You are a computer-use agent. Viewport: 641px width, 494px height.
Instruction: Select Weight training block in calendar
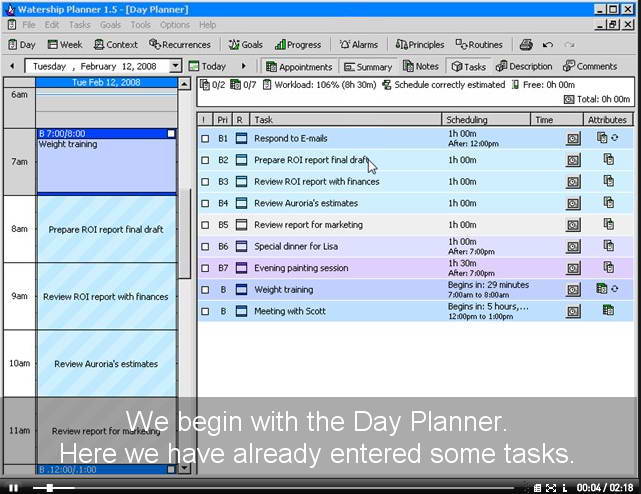[107, 162]
